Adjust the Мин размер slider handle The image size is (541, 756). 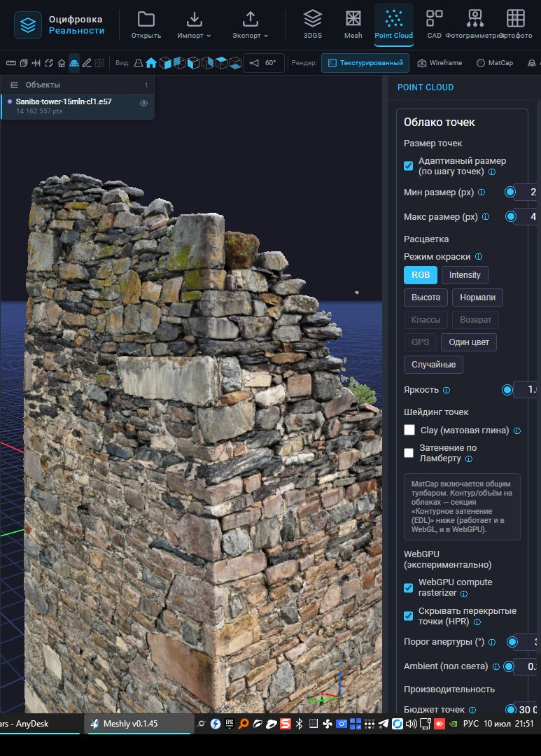click(510, 192)
